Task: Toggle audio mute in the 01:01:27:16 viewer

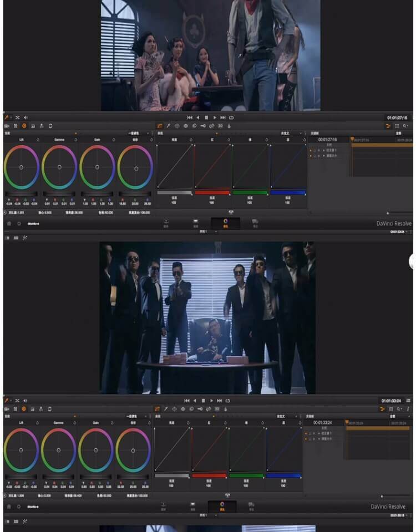Action: pos(26,117)
